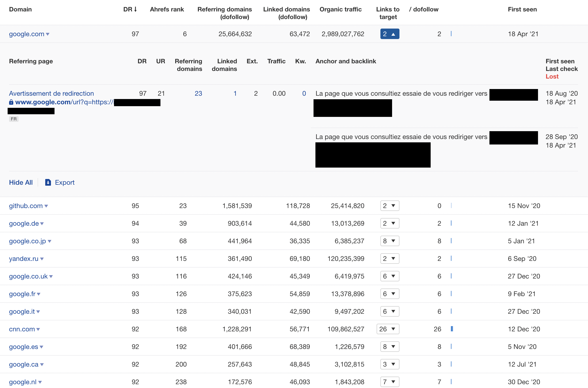Expand google.co.uk links to target dropdown
This screenshot has height=388, width=588.
(389, 276)
